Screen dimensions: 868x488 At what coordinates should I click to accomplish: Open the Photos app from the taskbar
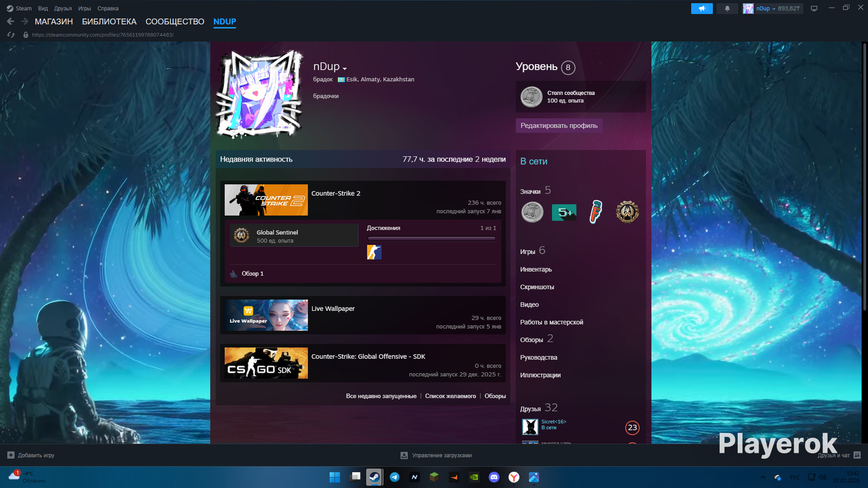coord(534,477)
